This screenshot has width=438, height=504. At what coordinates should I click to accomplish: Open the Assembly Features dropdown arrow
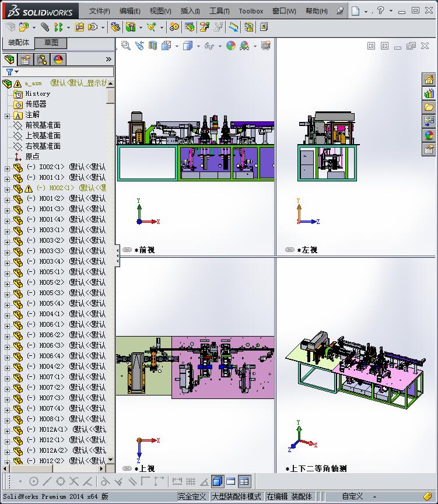[141, 27]
